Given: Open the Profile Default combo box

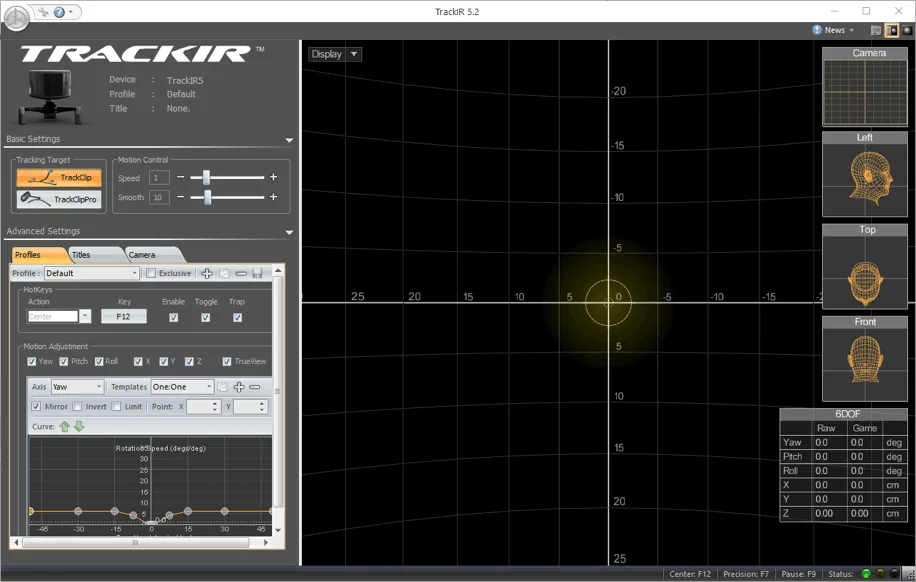Looking at the screenshot, I should point(92,273).
